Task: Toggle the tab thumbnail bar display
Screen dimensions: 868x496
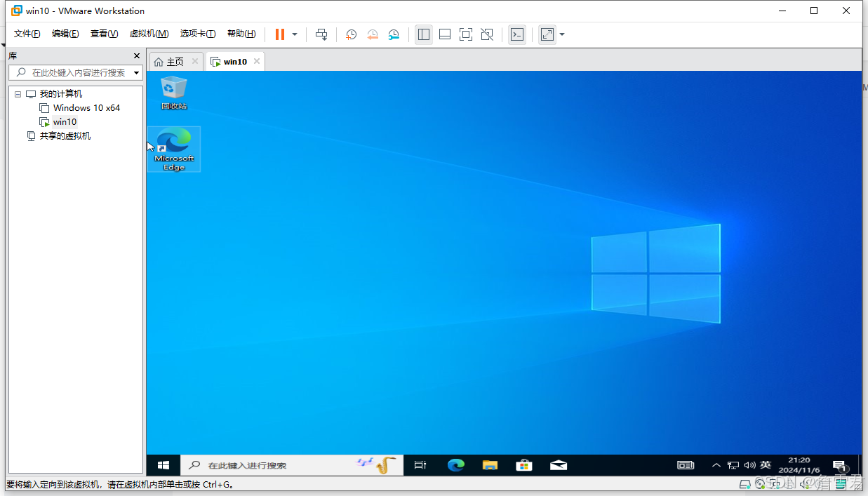Action: [445, 34]
